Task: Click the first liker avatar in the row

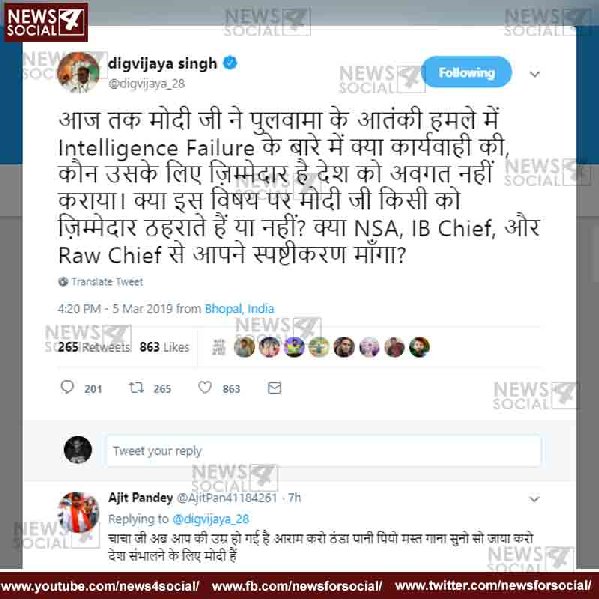Action: tap(244, 347)
